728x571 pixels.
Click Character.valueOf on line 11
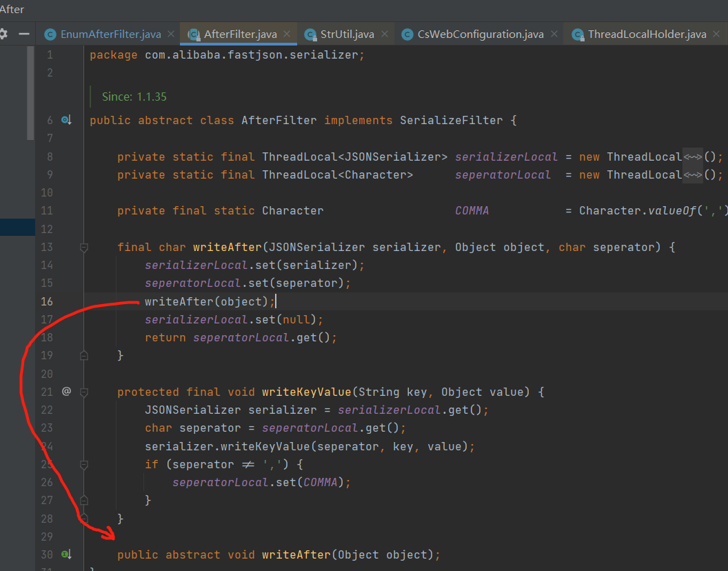(x=638, y=211)
